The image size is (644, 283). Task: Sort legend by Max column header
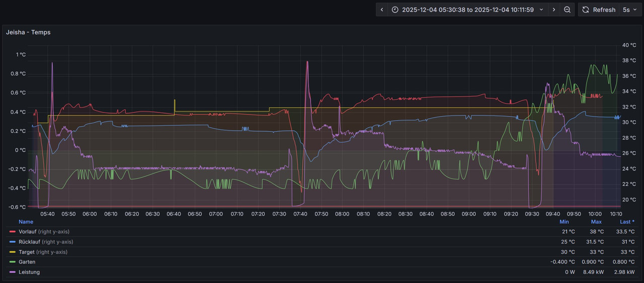tap(596, 222)
